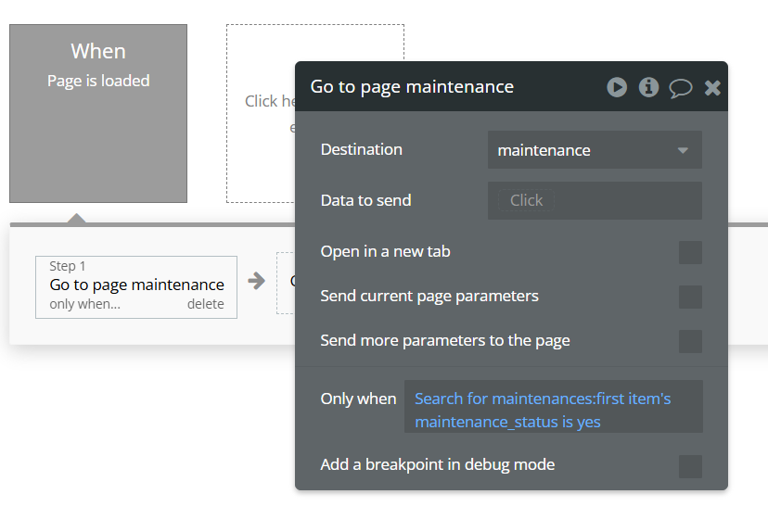
Task: Click only when... on Step 1
Action: point(84,304)
